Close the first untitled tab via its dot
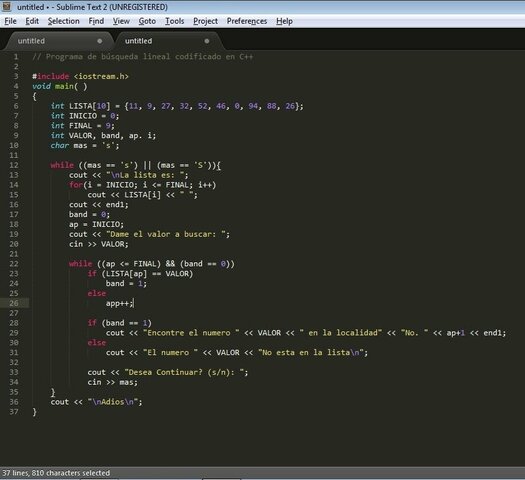Image resolution: width=525 pixels, height=480 pixels. (99, 41)
